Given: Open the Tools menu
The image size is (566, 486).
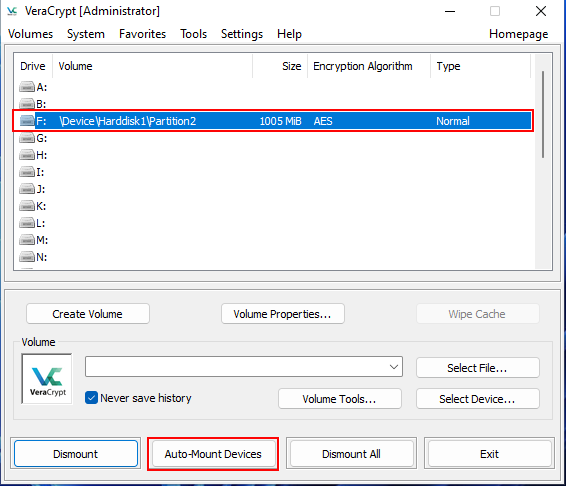Looking at the screenshot, I should [193, 34].
